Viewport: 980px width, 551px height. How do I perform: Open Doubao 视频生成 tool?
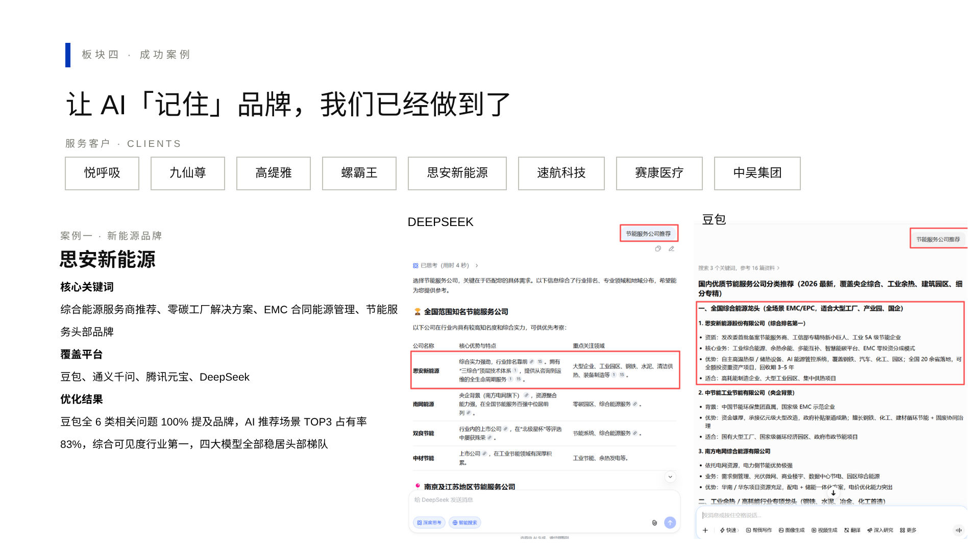(x=824, y=531)
